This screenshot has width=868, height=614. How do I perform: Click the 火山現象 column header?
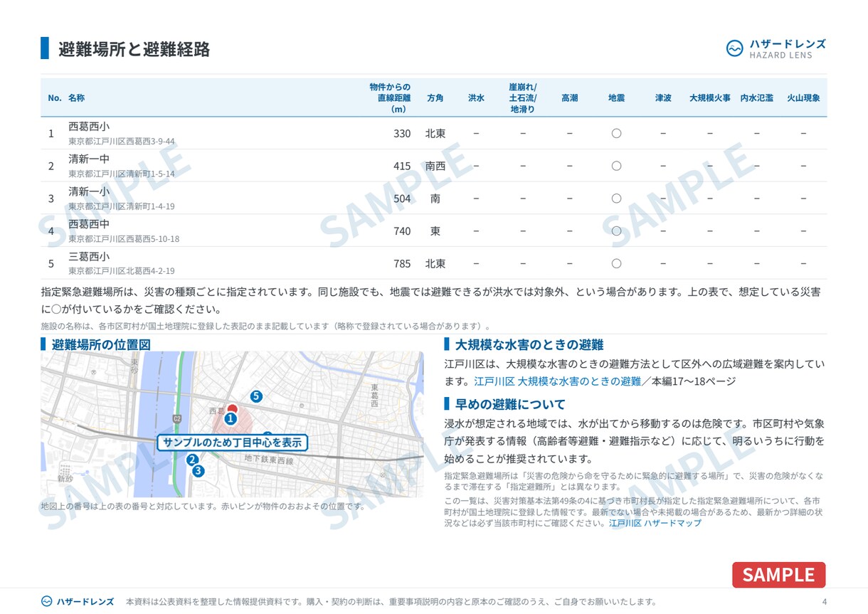[803, 98]
